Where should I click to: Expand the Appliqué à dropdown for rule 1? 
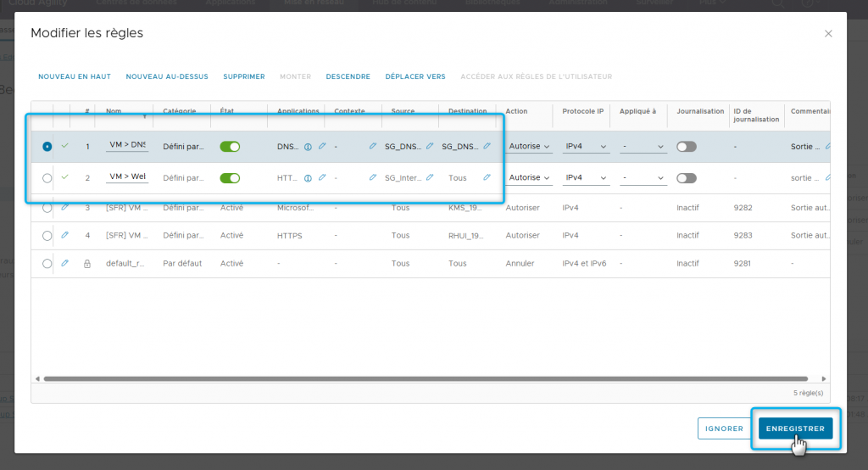click(643, 147)
